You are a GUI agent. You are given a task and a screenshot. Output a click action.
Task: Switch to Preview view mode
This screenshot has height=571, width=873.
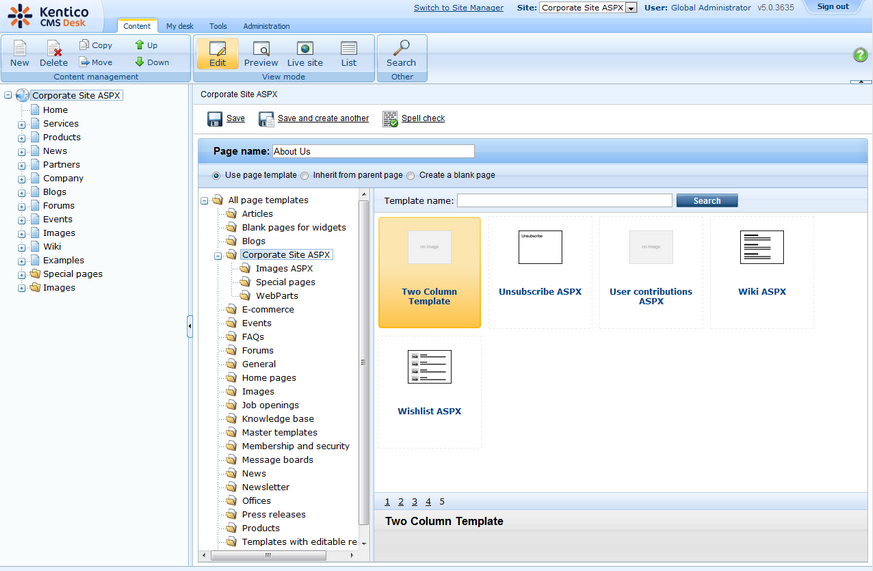[x=261, y=48]
